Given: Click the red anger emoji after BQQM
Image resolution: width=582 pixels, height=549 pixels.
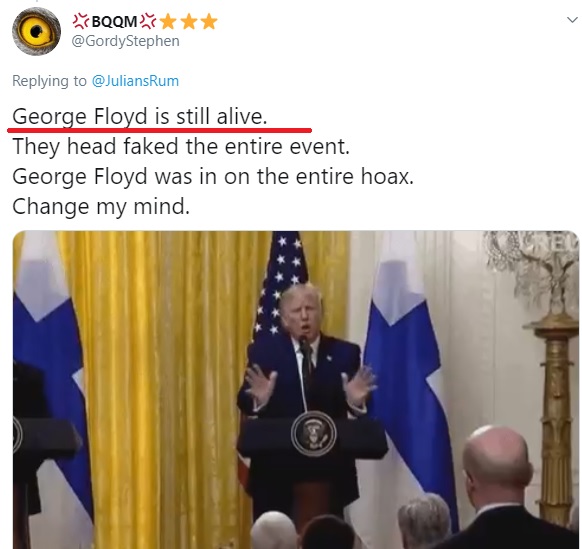Looking at the screenshot, I should point(148,22).
